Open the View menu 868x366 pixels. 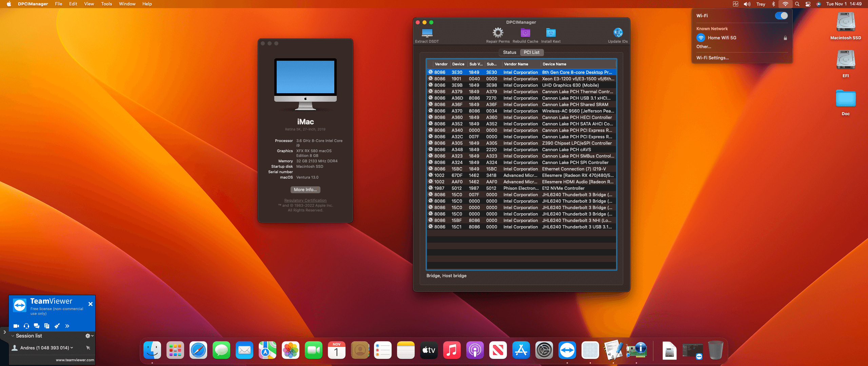click(x=89, y=4)
